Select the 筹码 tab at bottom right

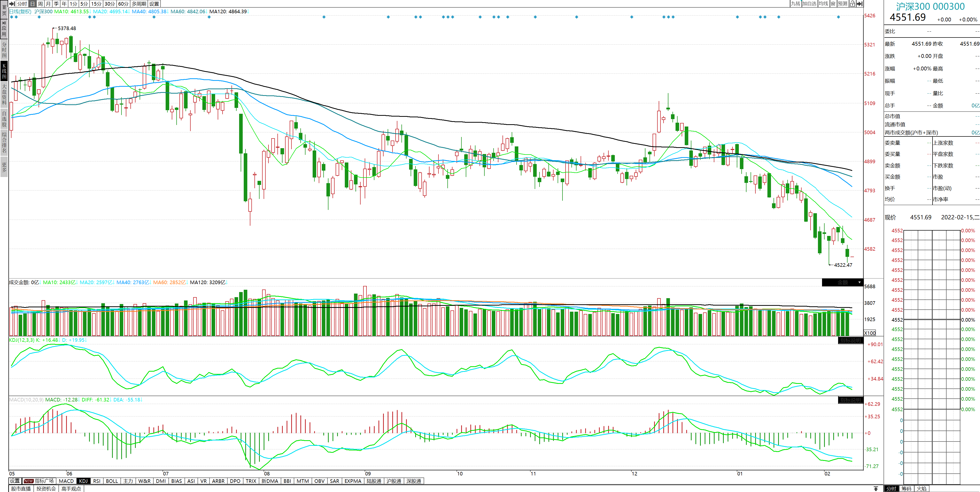(906, 489)
